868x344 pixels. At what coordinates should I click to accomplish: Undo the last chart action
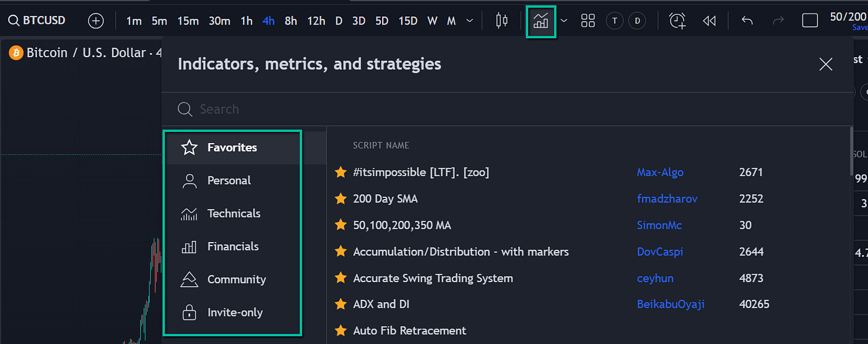coord(747,20)
